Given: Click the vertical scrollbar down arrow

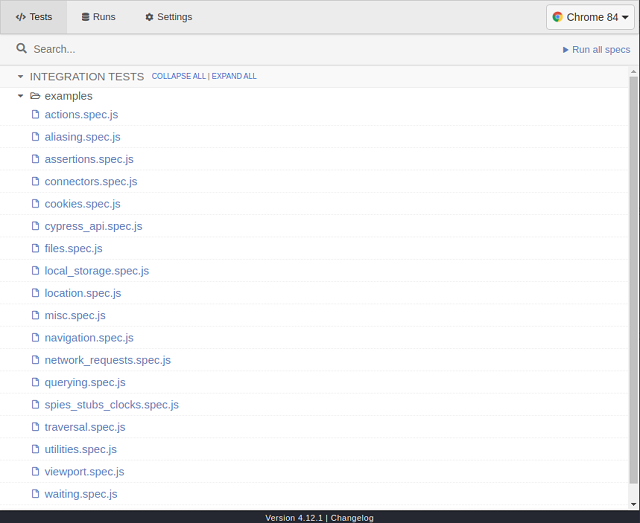Looking at the screenshot, I should pyautogui.click(x=633, y=504).
